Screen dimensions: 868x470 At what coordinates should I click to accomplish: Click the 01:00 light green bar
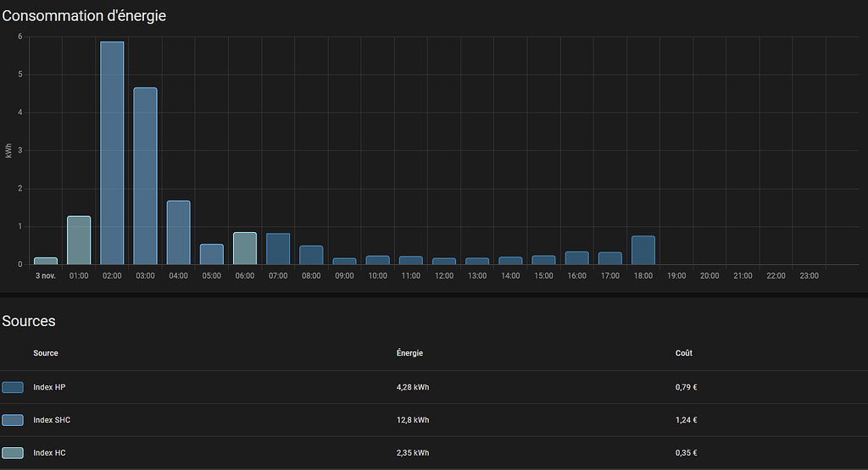[79, 240]
